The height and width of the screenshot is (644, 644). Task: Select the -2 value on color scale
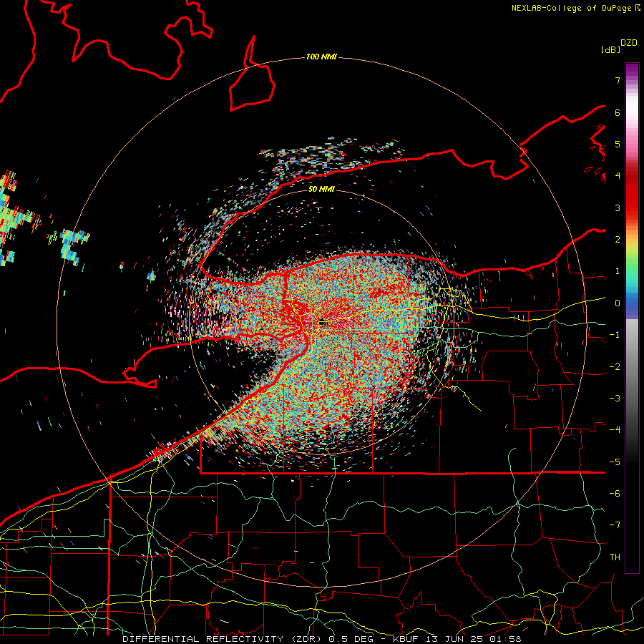[x=615, y=367]
